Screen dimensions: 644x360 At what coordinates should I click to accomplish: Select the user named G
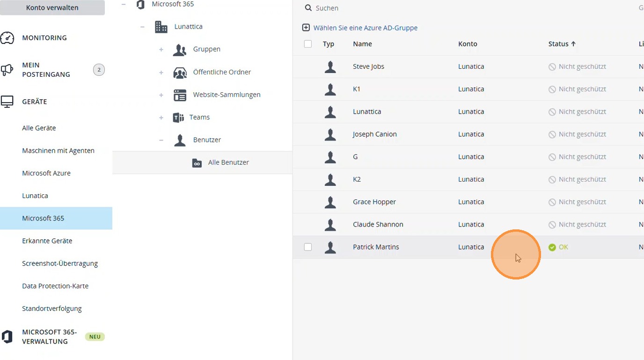(x=355, y=157)
